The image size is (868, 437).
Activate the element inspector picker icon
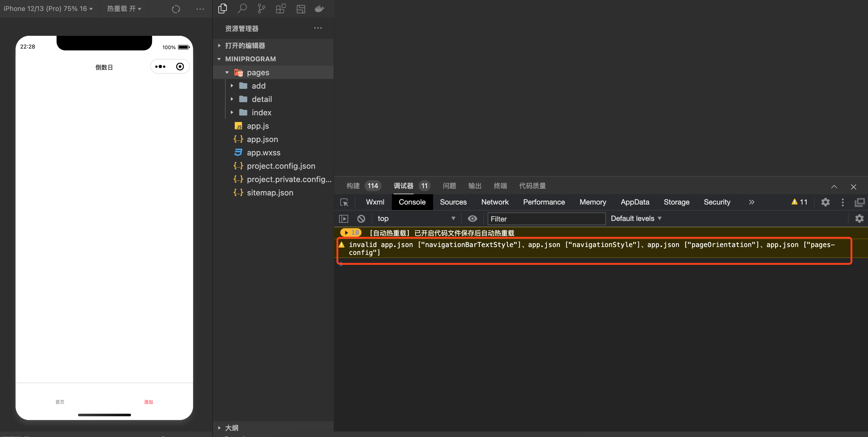(x=344, y=202)
